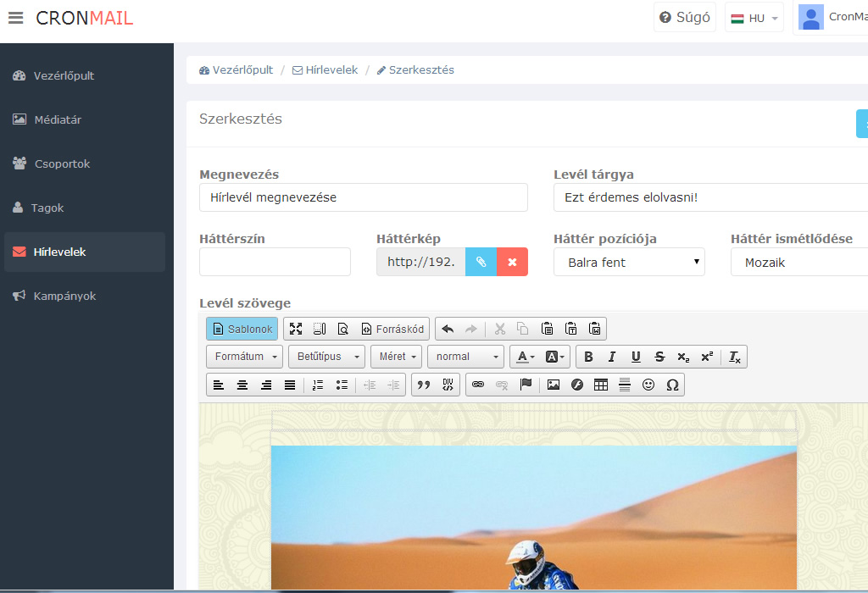Toggle italic formatting
This screenshot has width=868, height=593.
coord(612,357)
